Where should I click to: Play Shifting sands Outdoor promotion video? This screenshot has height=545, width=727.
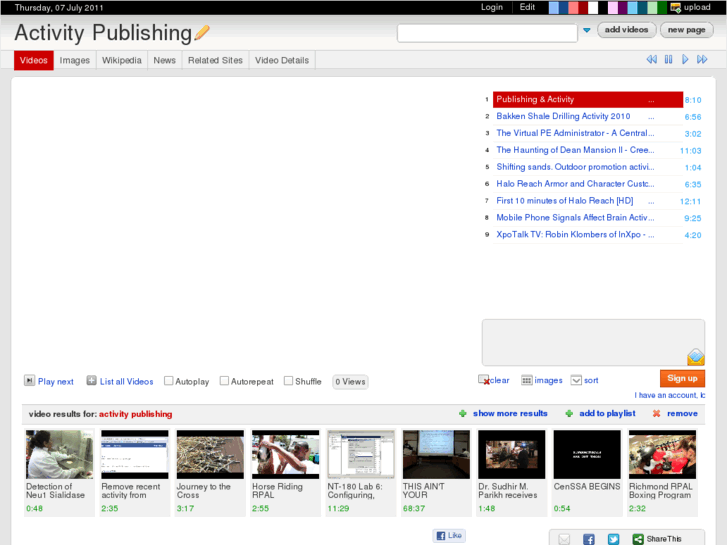click(575, 167)
